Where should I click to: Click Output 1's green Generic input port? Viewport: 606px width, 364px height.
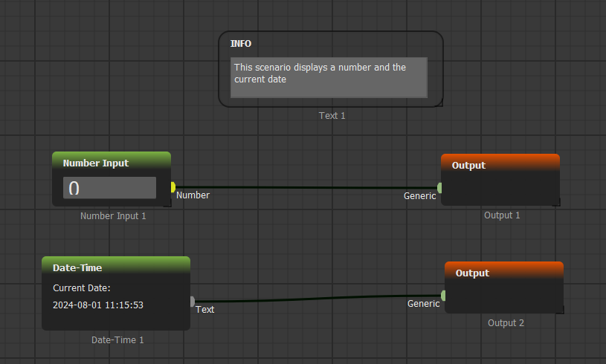coord(439,188)
